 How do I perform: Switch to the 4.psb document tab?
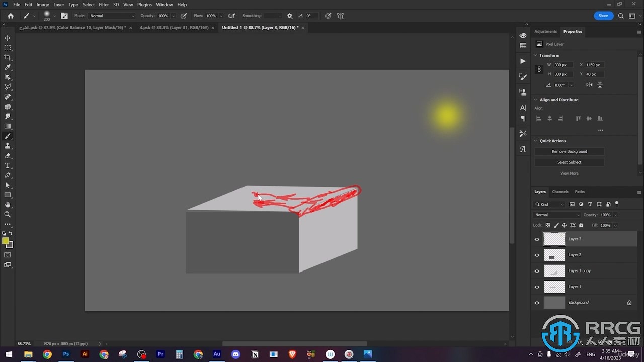174,28
